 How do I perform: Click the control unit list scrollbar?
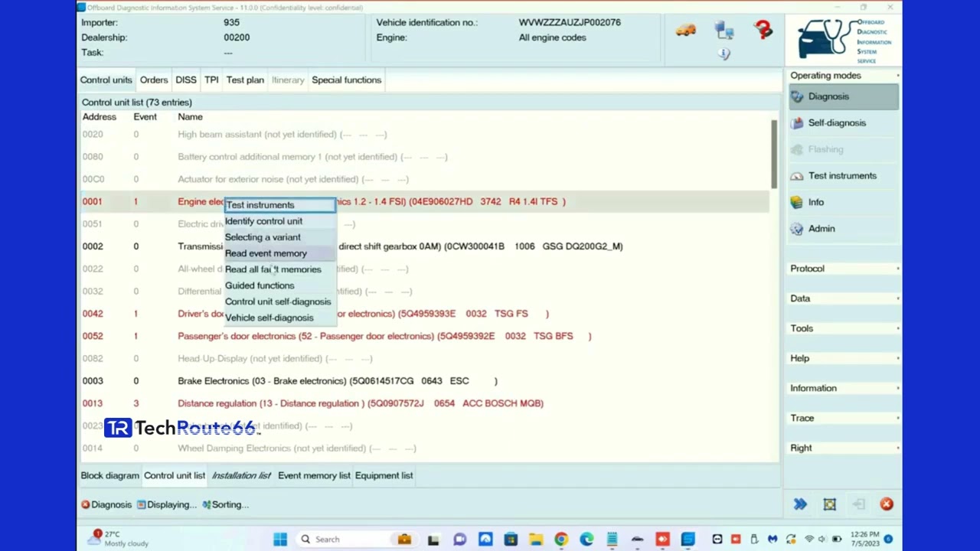pos(774,153)
